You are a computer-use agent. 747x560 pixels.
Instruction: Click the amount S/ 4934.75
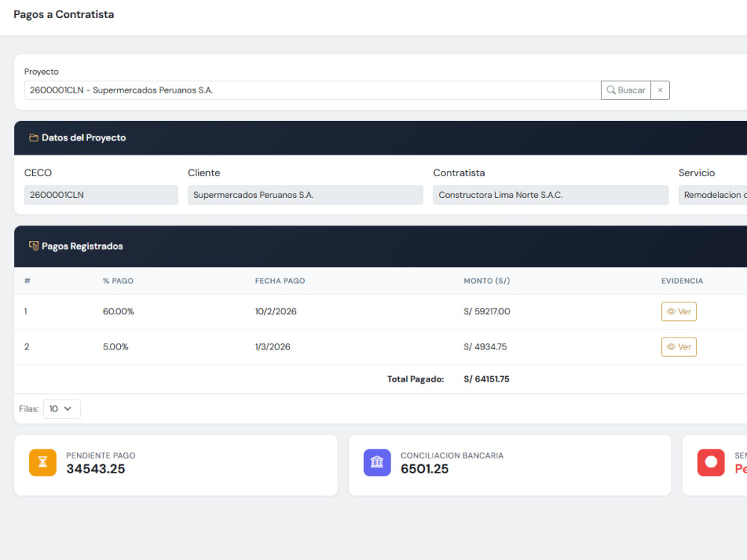pos(486,346)
